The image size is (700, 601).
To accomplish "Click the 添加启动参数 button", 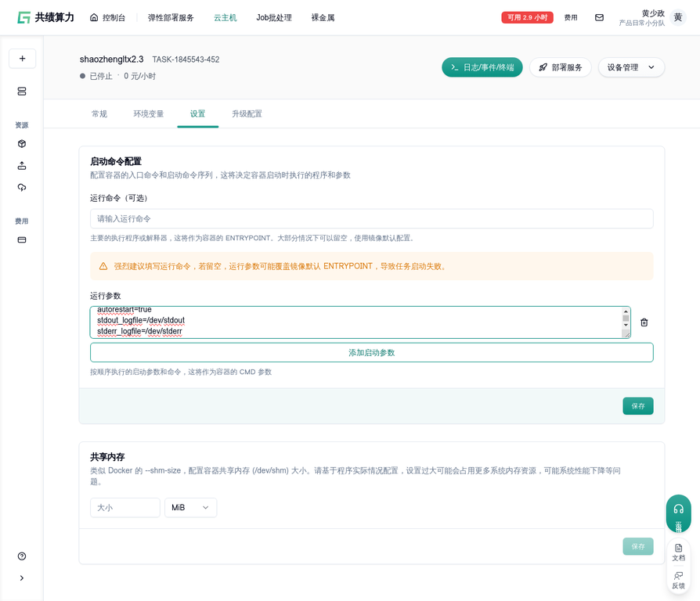I will click(371, 353).
